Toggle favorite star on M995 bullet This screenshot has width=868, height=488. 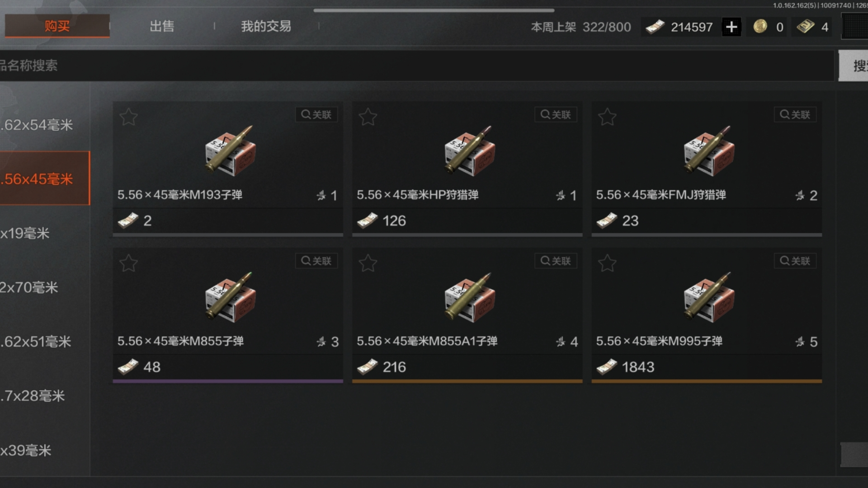(607, 263)
